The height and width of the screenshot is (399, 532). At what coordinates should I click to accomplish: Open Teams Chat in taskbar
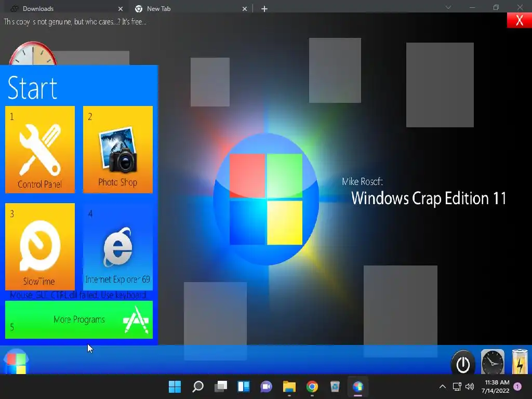(267, 387)
